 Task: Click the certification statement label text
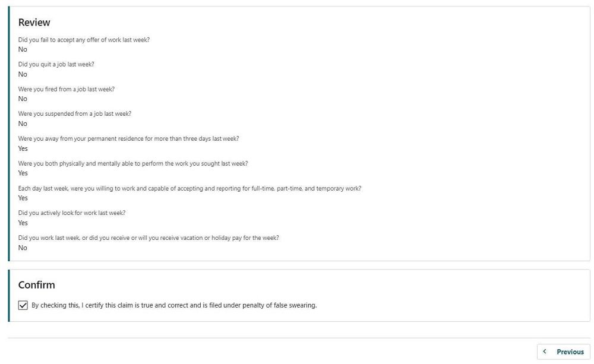pos(173,305)
